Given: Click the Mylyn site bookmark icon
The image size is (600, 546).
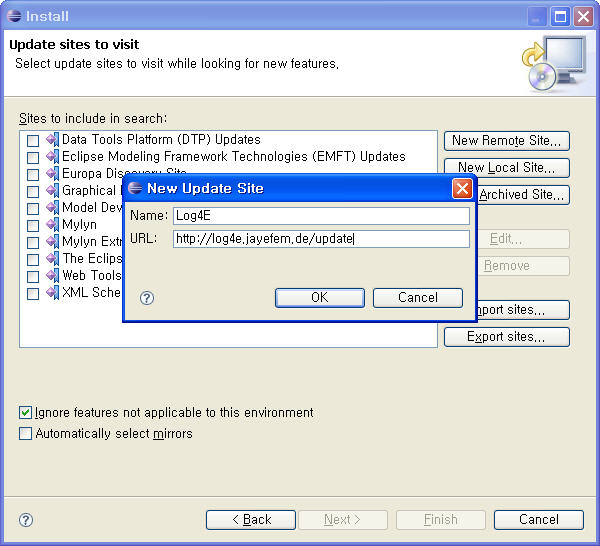Looking at the screenshot, I should [52, 224].
